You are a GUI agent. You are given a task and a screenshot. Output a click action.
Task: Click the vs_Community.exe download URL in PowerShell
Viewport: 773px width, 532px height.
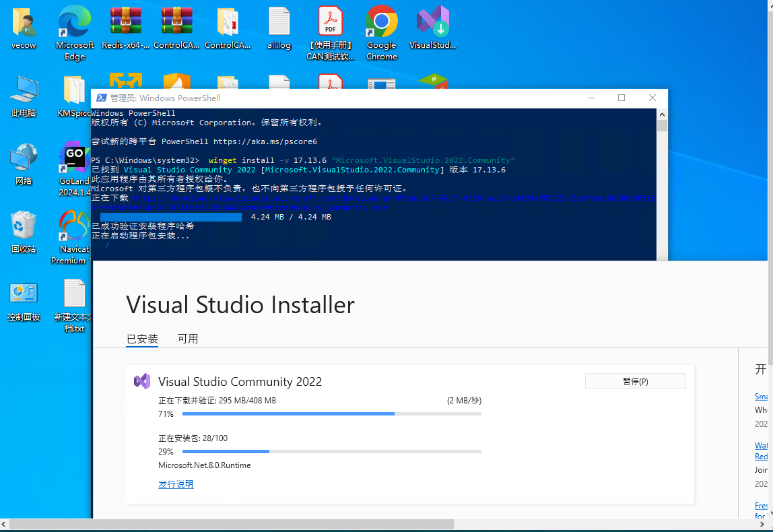(373, 203)
